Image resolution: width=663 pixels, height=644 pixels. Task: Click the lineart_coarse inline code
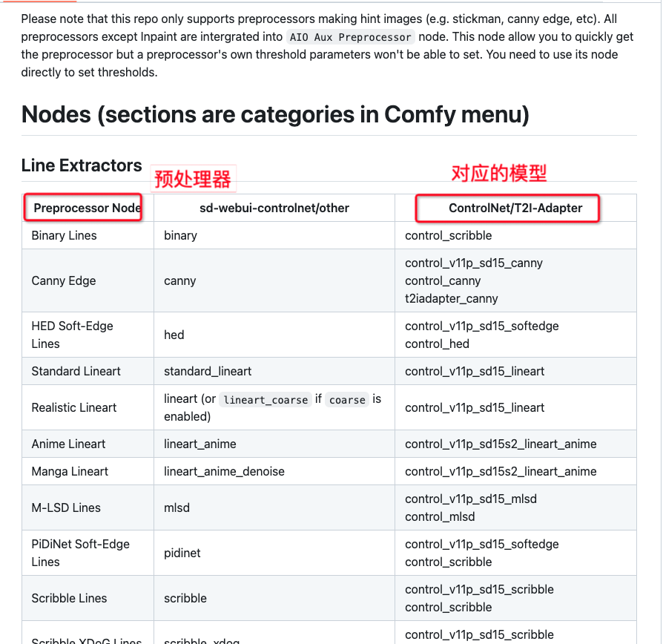pyautogui.click(x=265, y=399)
